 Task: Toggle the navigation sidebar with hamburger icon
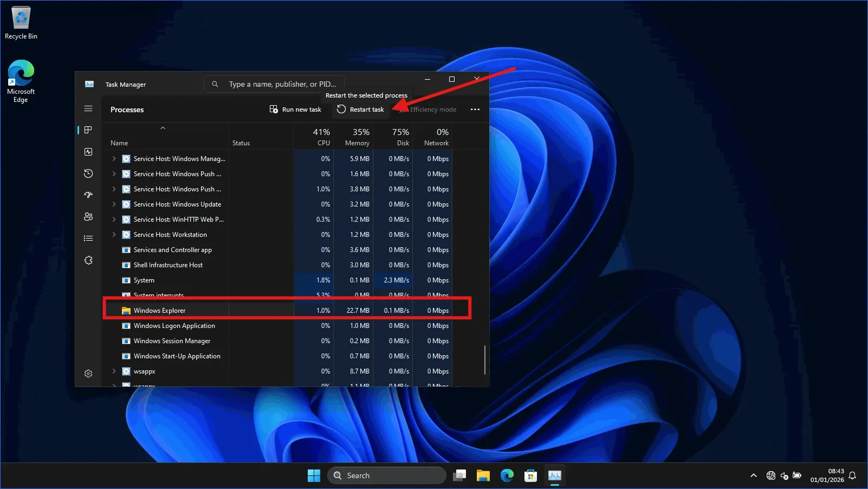click(x=88, y=108)
